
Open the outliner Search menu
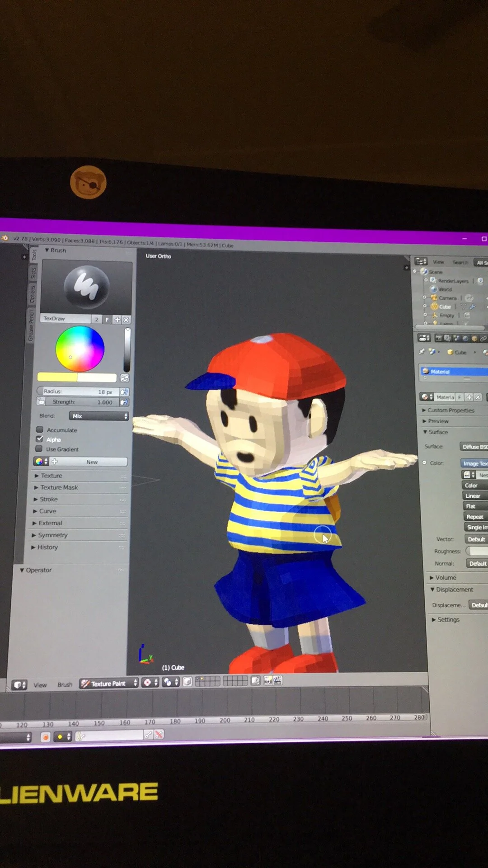click(460, 262)
